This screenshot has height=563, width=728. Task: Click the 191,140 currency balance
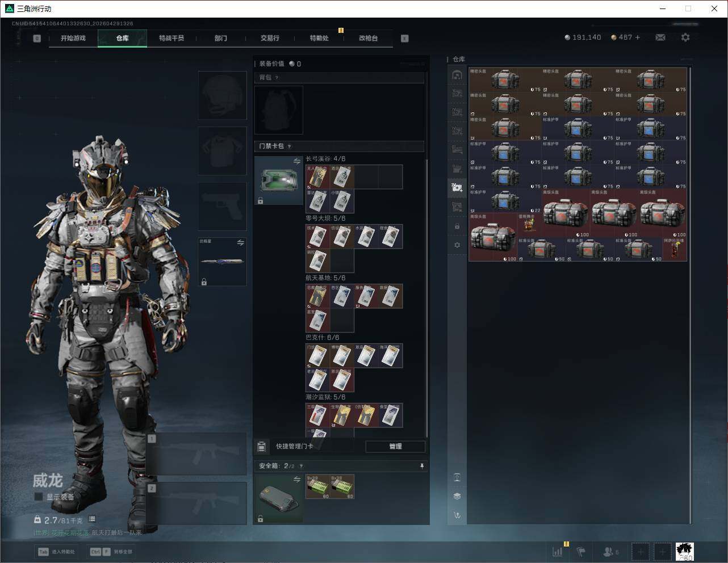(583, 37)
